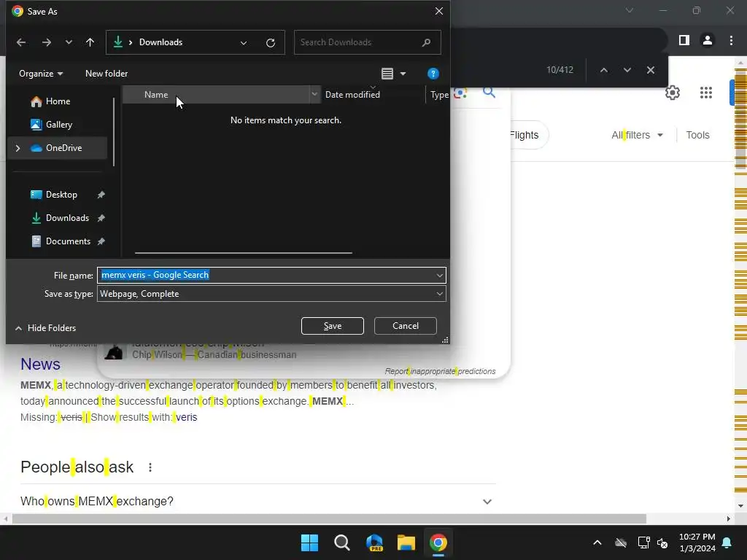Open the notification bell in taskbar
This screenshot has height=560, width=747.
(727, 542)
